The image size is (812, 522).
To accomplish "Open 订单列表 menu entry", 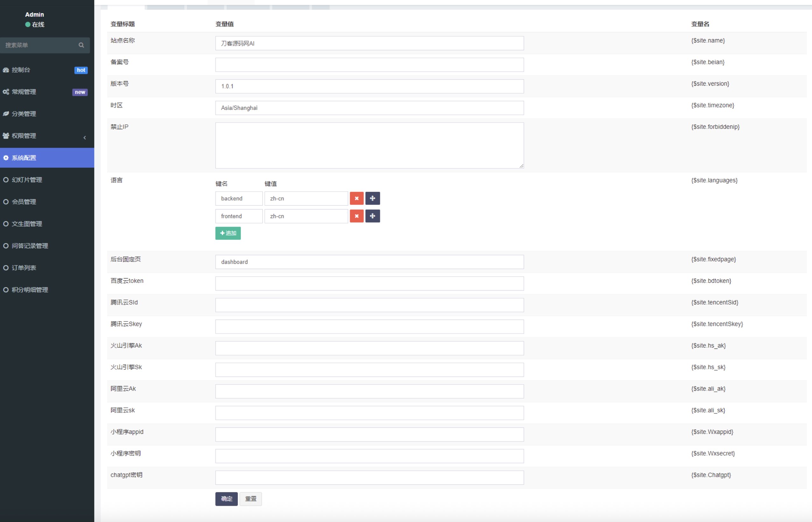I will coord(24,268).
